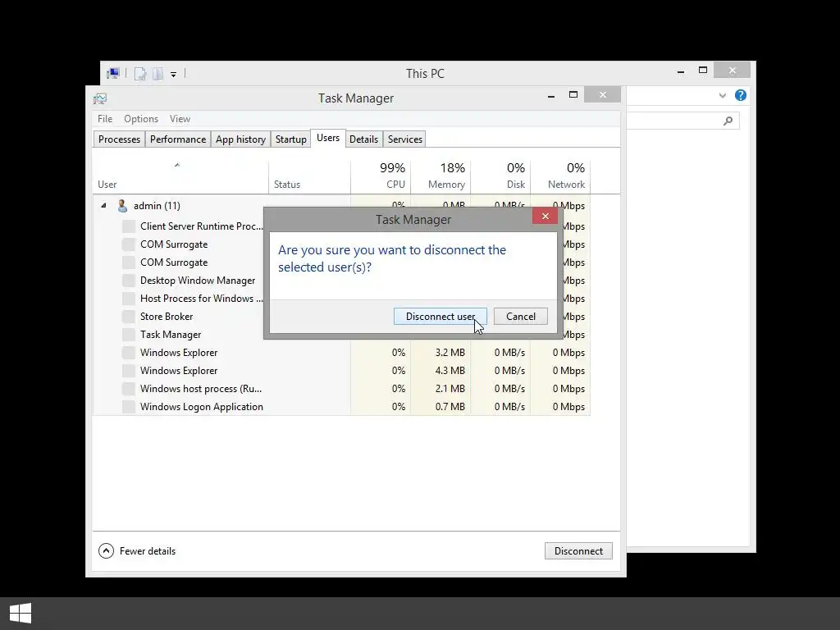The height and width of the screenshot is (630, 840).
Task: Switch to the Processes tab
Action: pos(119,139)
